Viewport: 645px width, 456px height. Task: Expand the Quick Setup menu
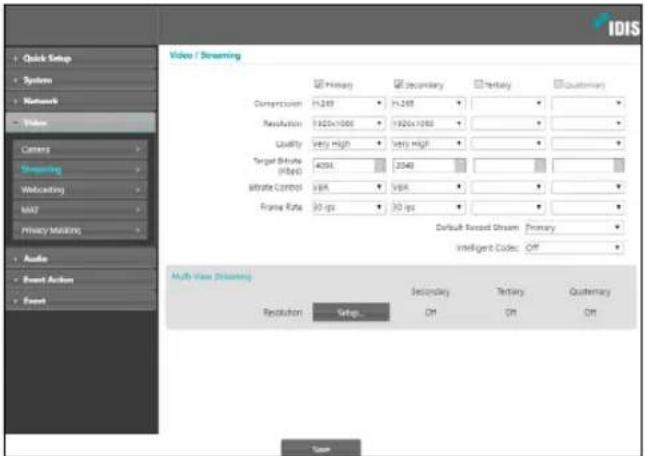pos(81,58)
